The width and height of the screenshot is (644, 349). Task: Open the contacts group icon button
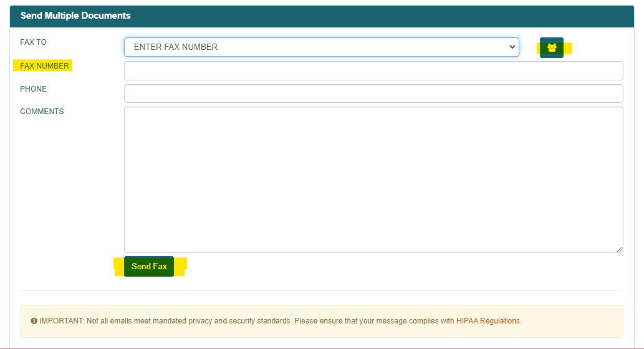[552, 47]
